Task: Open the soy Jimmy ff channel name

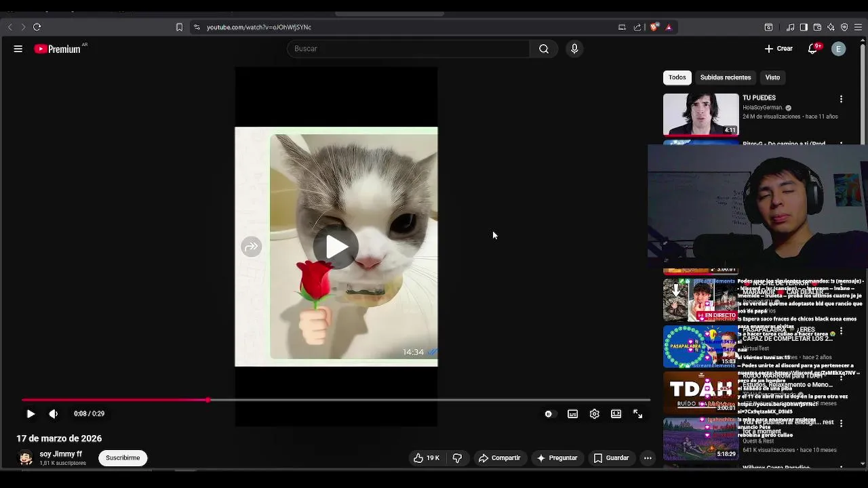Action: point(61,454)
